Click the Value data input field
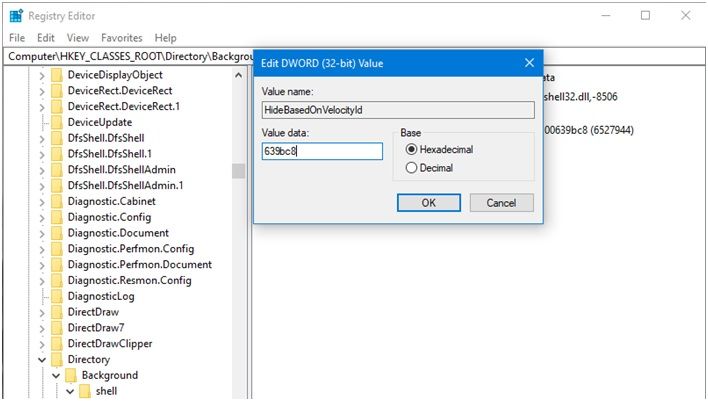Screen dimensions: 708x401 point(322,151)
